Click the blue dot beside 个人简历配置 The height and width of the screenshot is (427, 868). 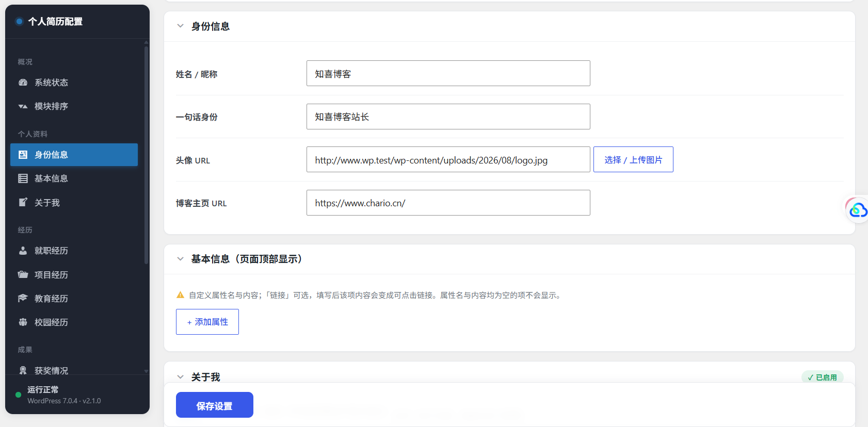pyautogui.click(x=20, y=22)
